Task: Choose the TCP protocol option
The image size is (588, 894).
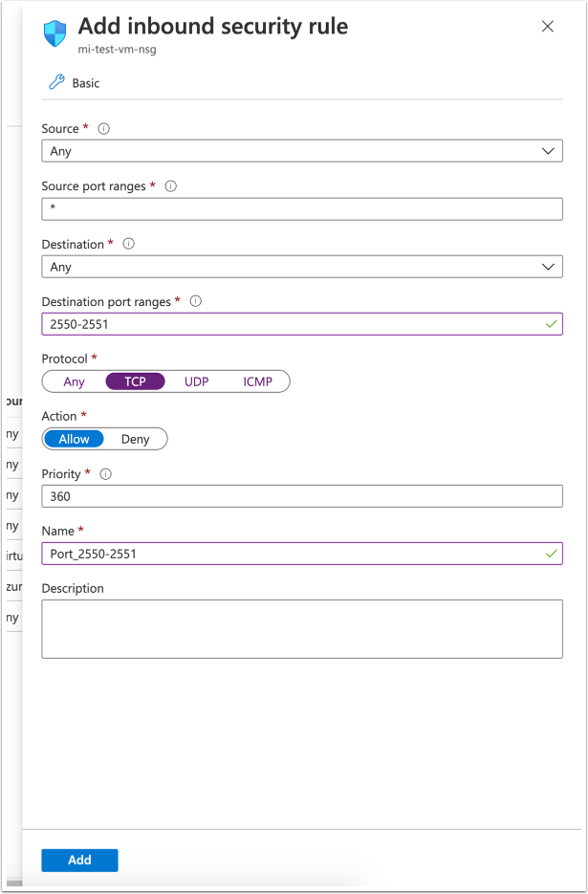Action: (x=135, y=382)
